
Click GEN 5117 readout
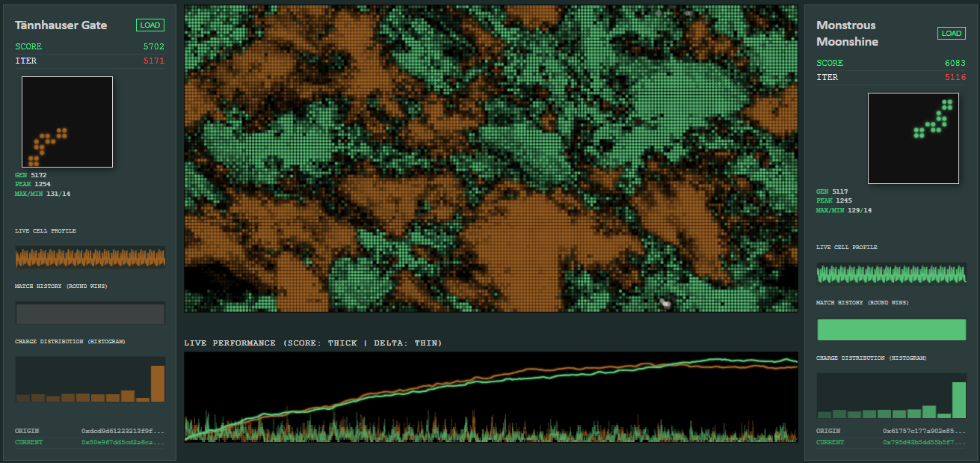[x=832, y=192]
